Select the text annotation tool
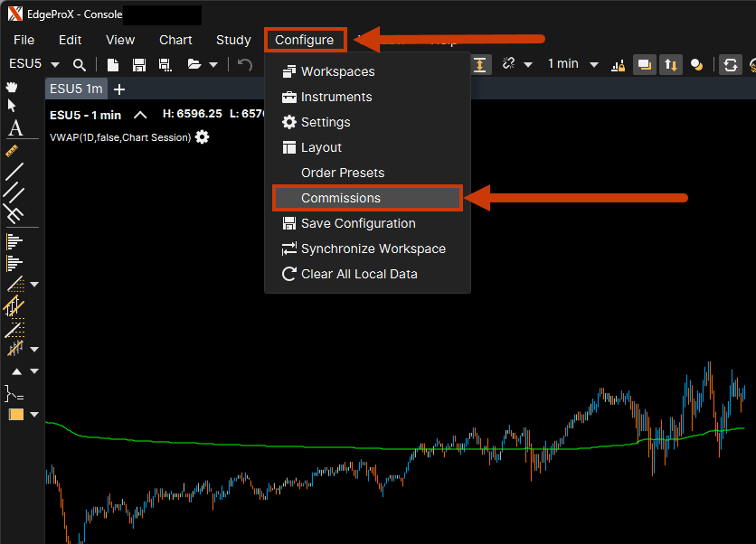 click(14, 127)
